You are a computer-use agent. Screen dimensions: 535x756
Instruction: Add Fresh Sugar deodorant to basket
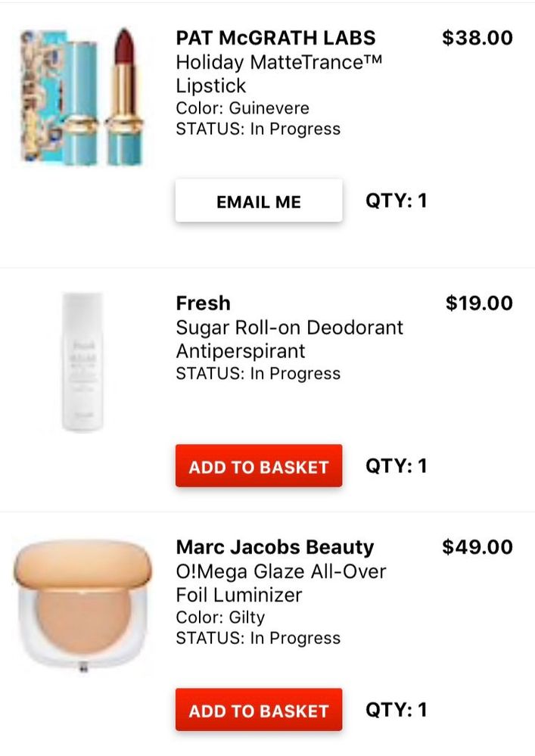tap(259, 465)
